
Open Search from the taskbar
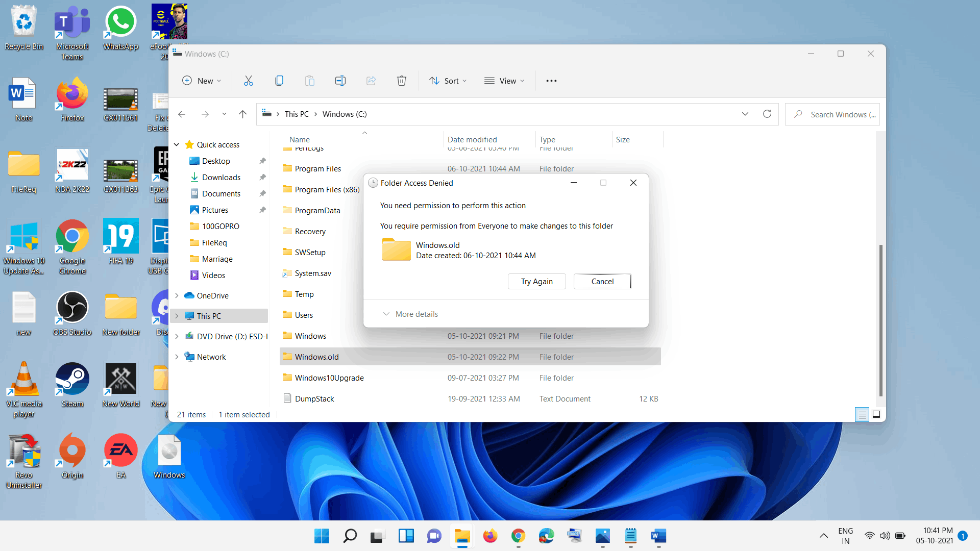(350, 536)
